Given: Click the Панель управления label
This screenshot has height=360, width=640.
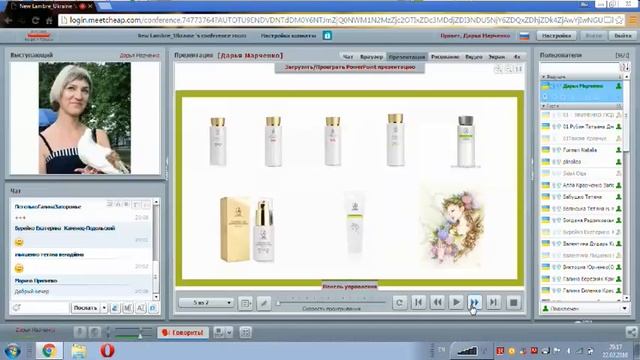Looking at the screenshot, I should pos(350,287).
